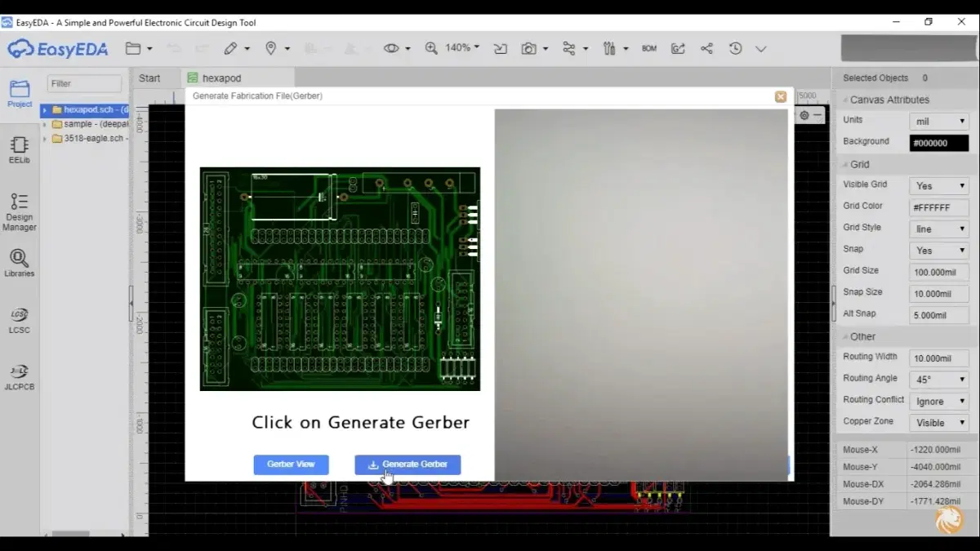The width and height of the screenshot is (980, 551).
Task: Click the LCSC sidebar icon
Action: 19,320
